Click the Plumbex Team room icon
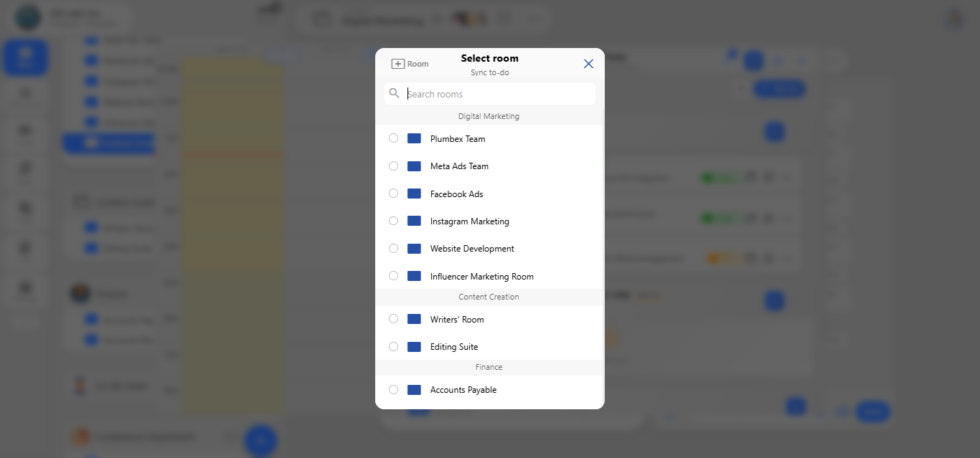This screenshot has height=458, width=980. click(414, 138)
